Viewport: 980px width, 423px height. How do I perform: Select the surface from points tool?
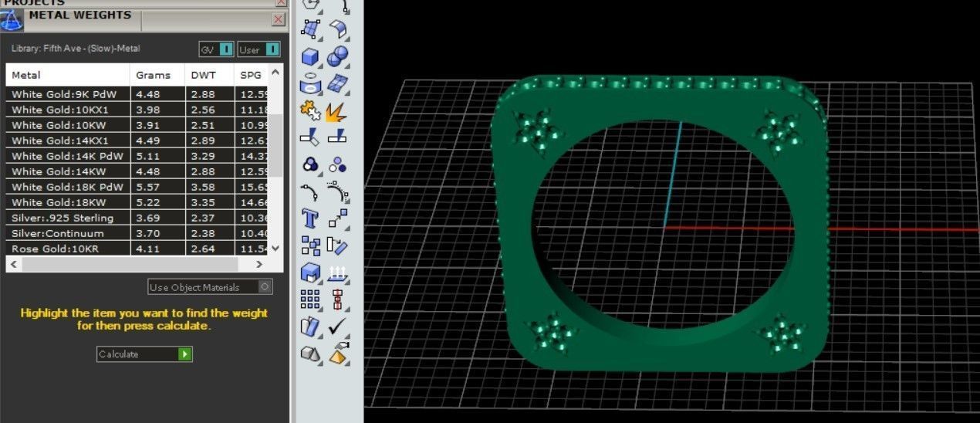(310, 29)
